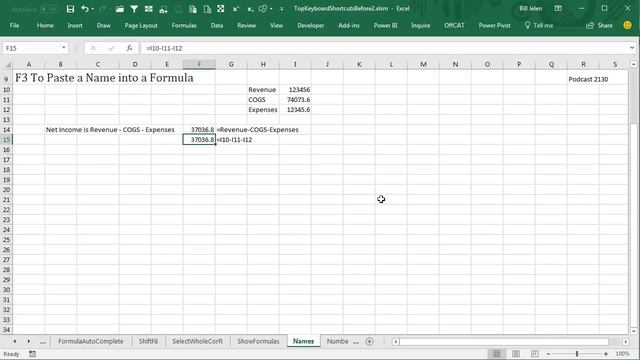Click the Share button

tap(599, 25)
